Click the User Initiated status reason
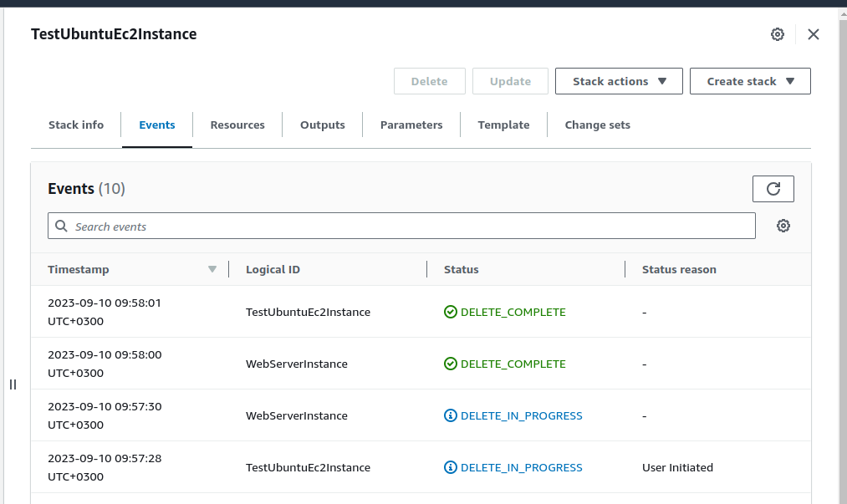This screenshot has width=847, height=504. point(677,467)
